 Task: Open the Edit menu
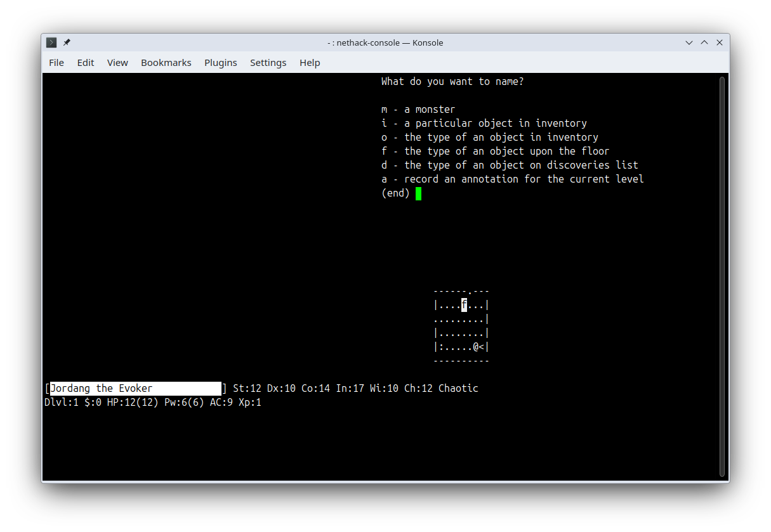(86, 62)
